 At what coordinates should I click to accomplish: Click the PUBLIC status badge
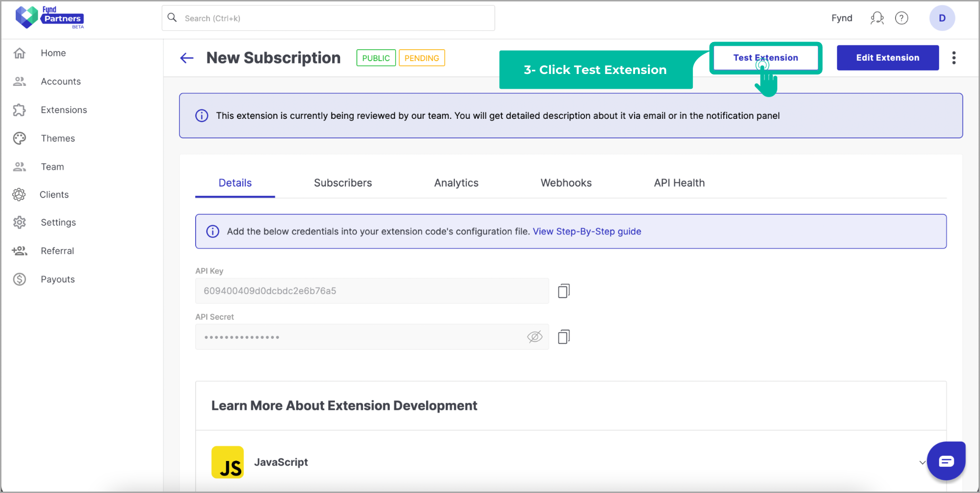coord(376,58)
